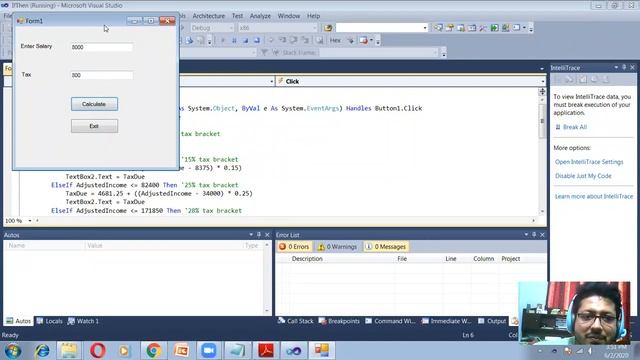Switch to the Output tab
The image size is (640, 360).
point(492,321)
